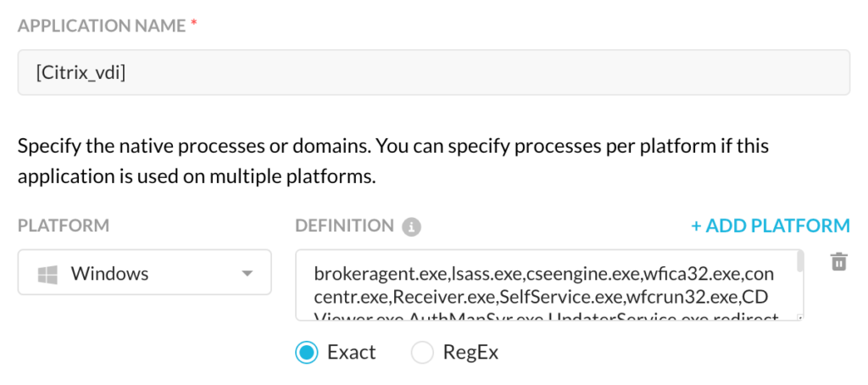
Task: Click the RegEx option label
Action: click(x=470, y=352)
